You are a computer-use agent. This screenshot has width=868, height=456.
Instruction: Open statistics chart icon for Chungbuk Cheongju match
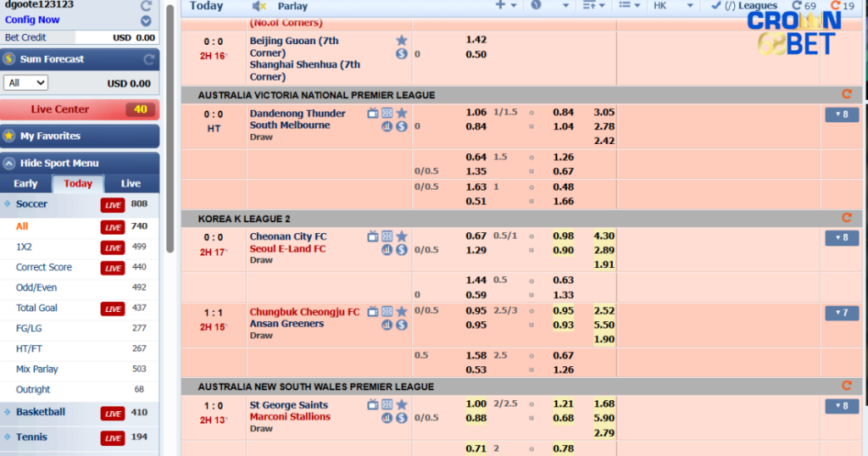387,325
